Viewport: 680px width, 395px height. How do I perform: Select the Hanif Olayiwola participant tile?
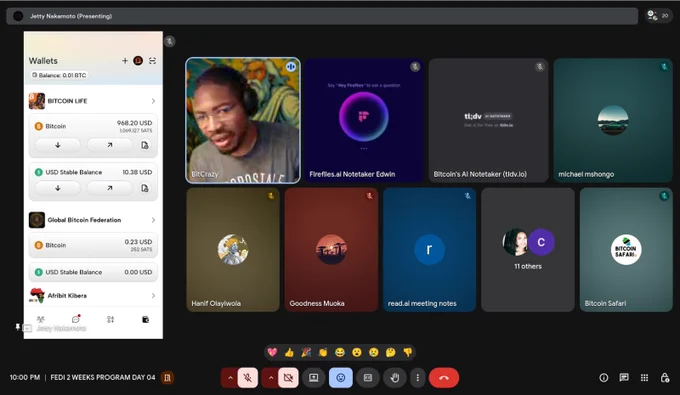(x=233, y=250)
